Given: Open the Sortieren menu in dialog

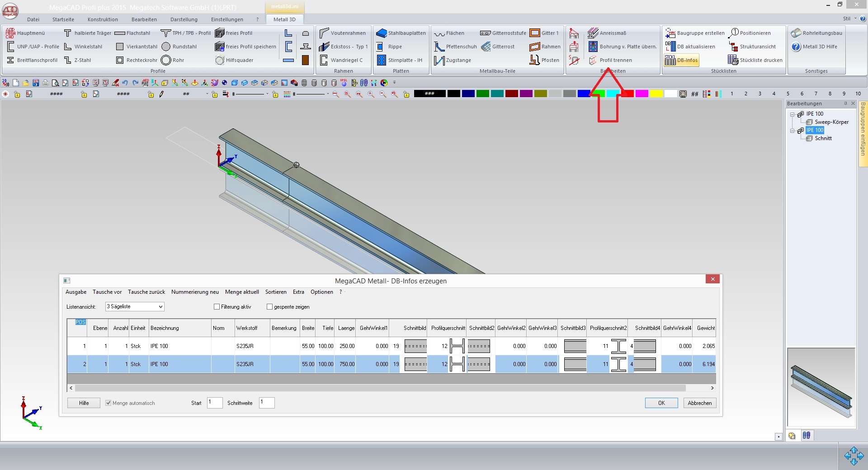Looking at the screenshot, I should (x=276, y=292).
